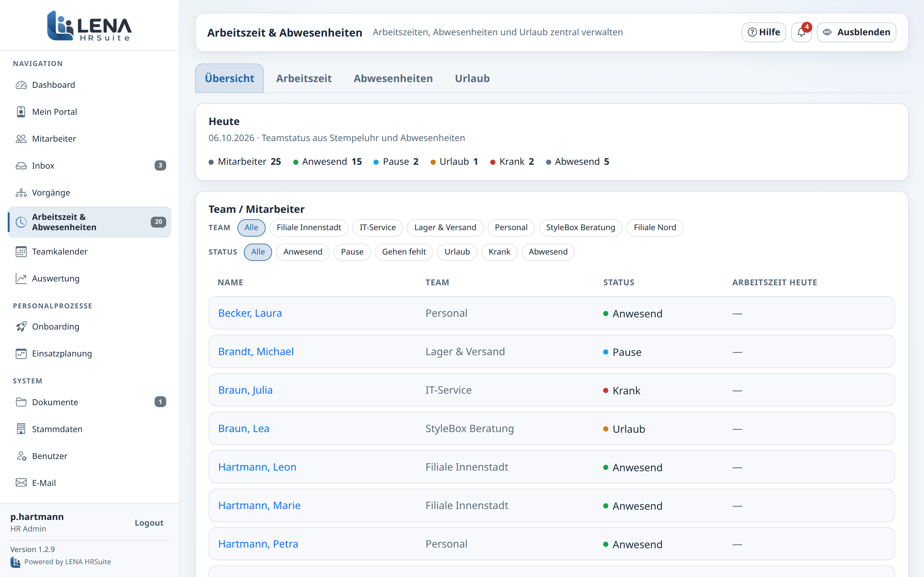Filter team by Filiale Innenstadt chip

pyautogui.click(x=309, y=228)
